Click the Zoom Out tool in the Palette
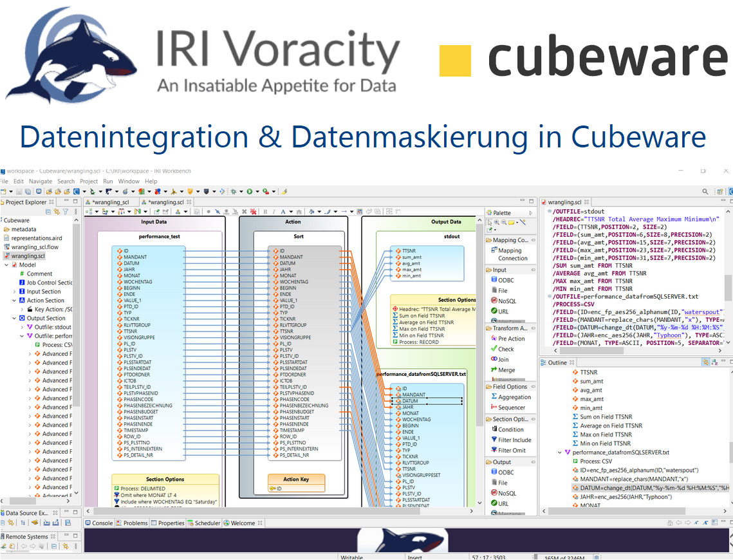Screen dimensions: 733x560 tap(504, 223)
